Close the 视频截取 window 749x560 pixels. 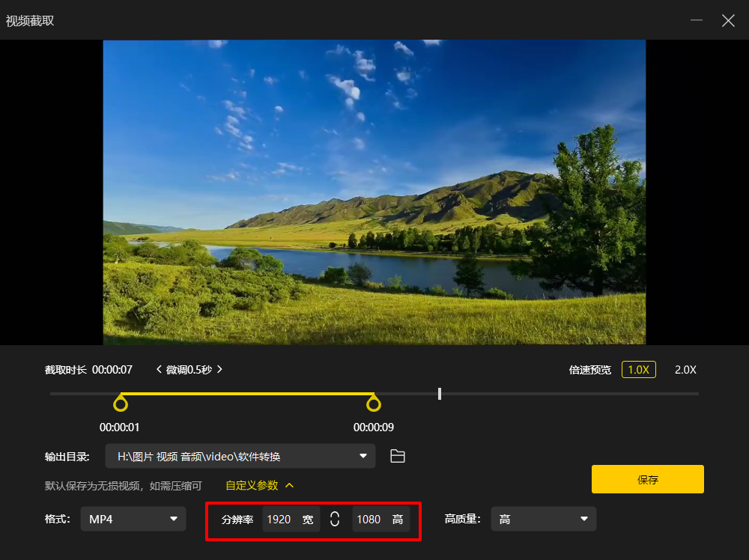click(x=728, y=20)
